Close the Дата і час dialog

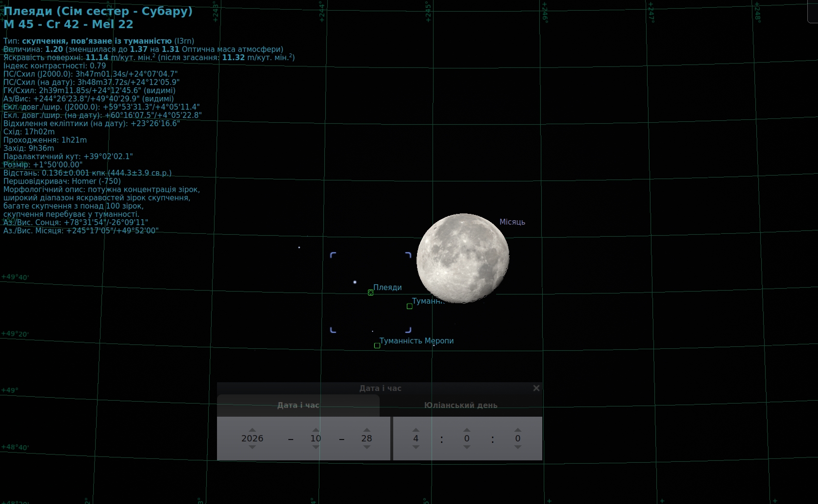536,388
